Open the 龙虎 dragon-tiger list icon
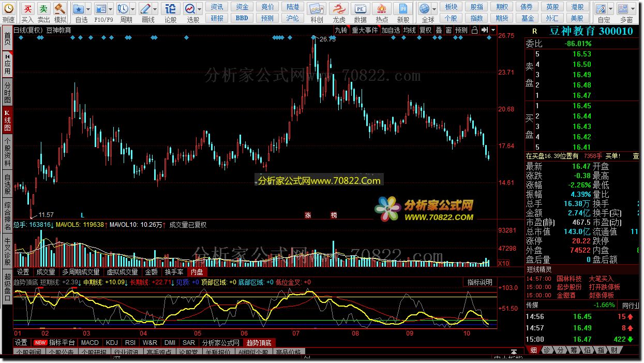644x363 pixels. 339,9
